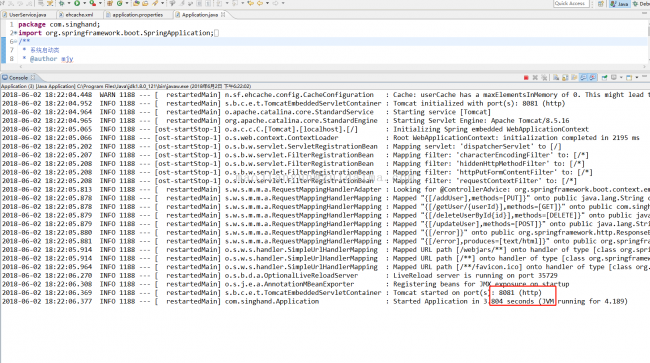Click the Quick Access search field
This screenshot has height=363, width=650.
(571, 3)
